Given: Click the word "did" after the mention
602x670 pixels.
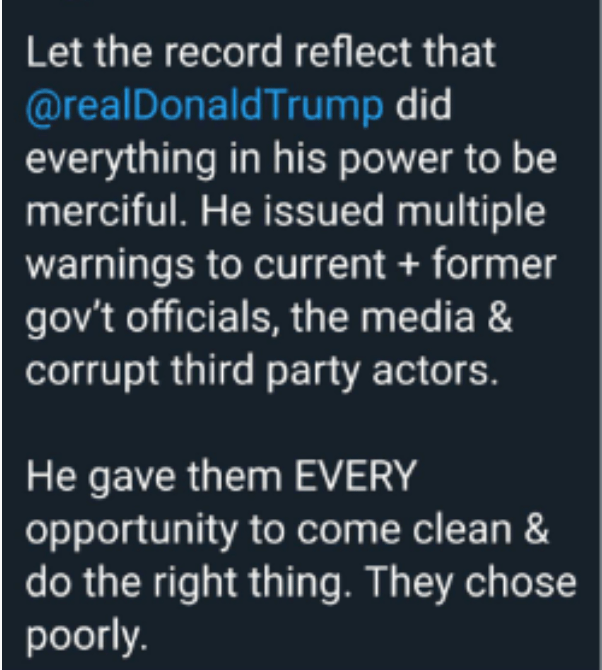Looking at the screenshot, I should [426, 107].
